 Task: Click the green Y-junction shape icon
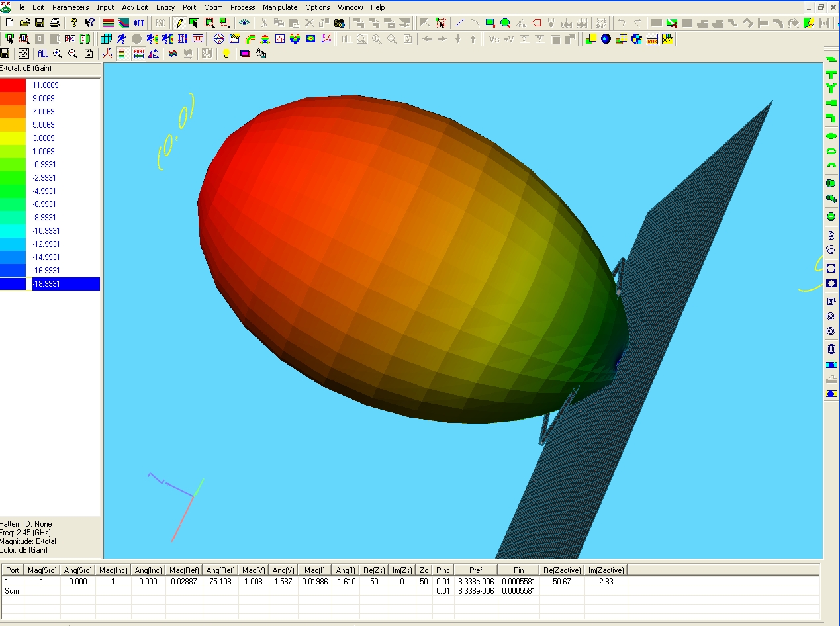(x=831, y=87)
